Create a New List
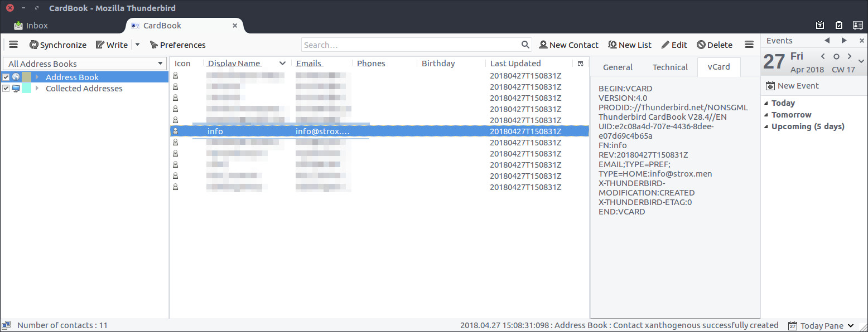The image size is (868, 332). pyautogui.click(x=630, y=45)
